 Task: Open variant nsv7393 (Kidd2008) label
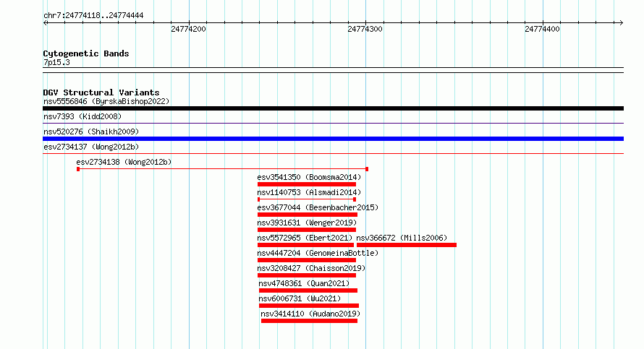[x=82, y=116]
